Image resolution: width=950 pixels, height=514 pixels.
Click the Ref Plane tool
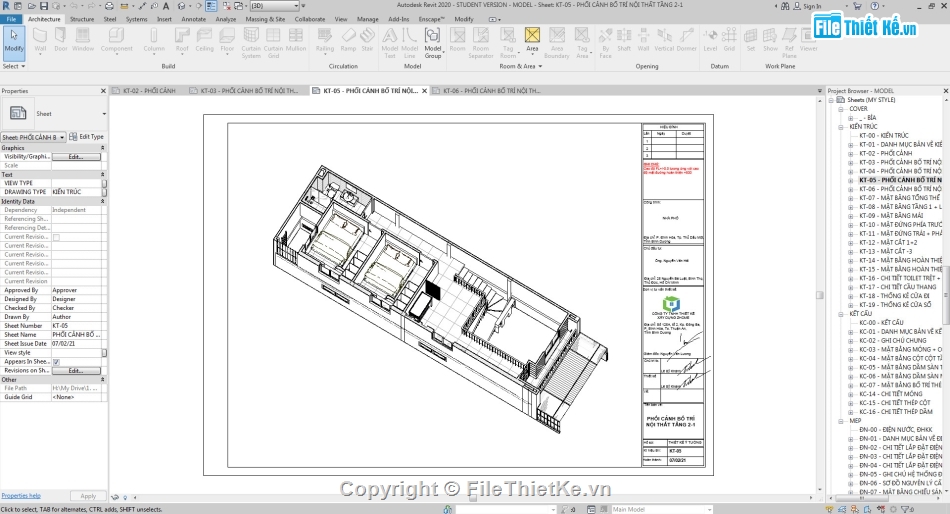coord(789,42)
